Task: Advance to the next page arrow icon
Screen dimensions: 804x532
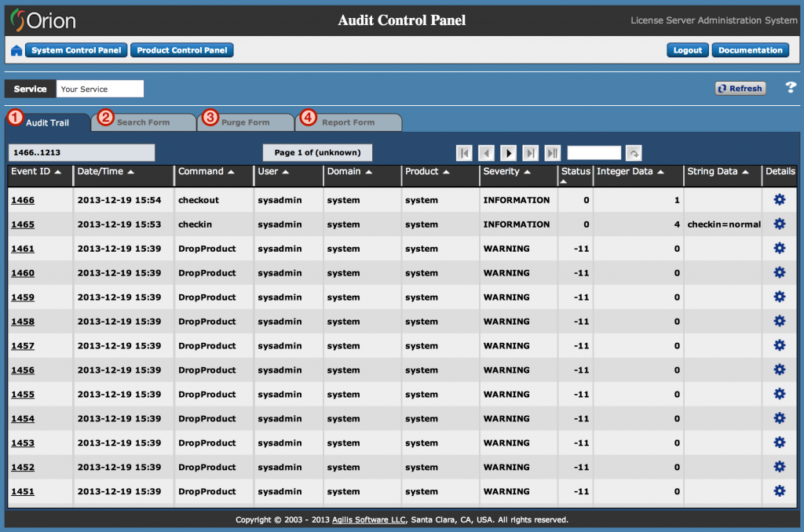Action: coord(507,152)
